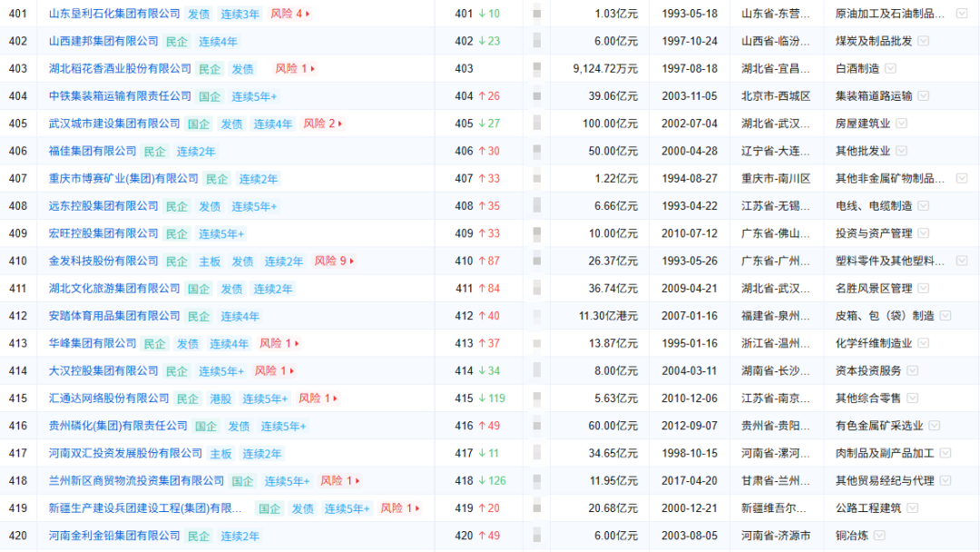Open 远东控股集团有限公司 company page
980x552 pixels.
pos(103,206)
